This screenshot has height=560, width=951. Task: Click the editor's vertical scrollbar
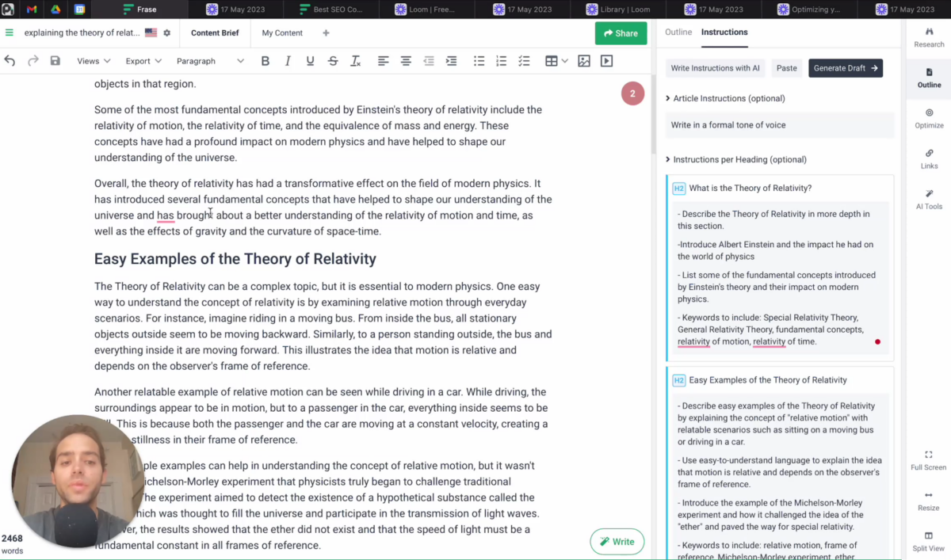[x=652, y=119]
